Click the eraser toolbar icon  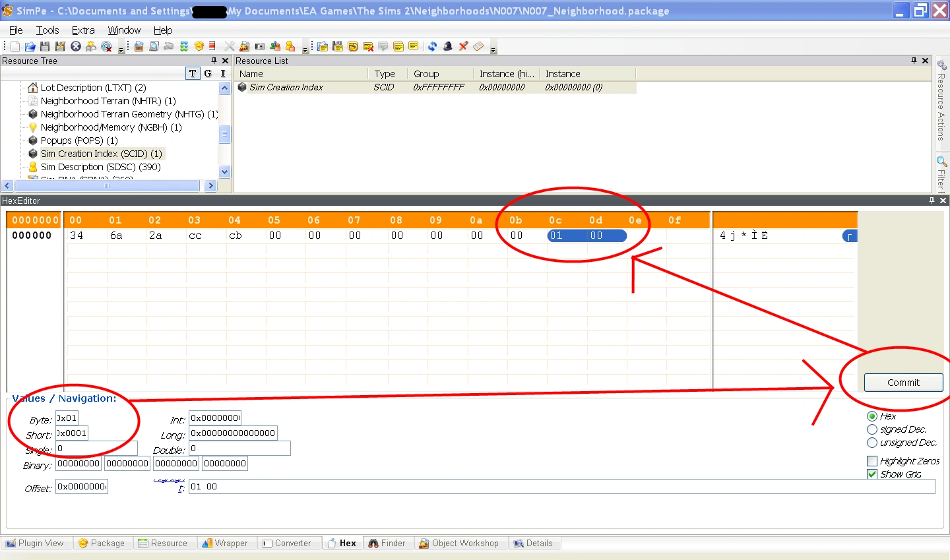click(x=478, y=46)
